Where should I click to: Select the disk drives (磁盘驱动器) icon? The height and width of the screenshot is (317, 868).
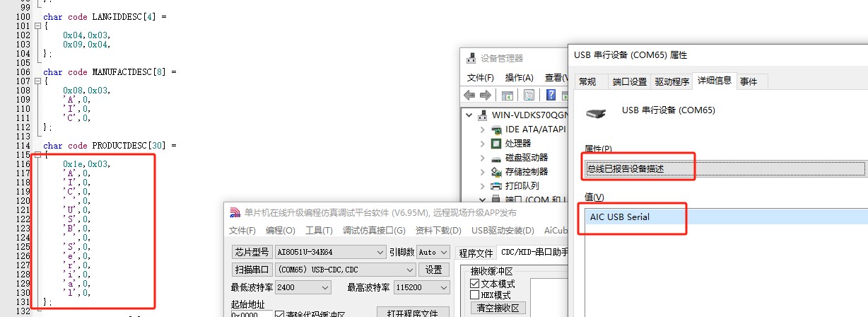click(x=498, y=158)
